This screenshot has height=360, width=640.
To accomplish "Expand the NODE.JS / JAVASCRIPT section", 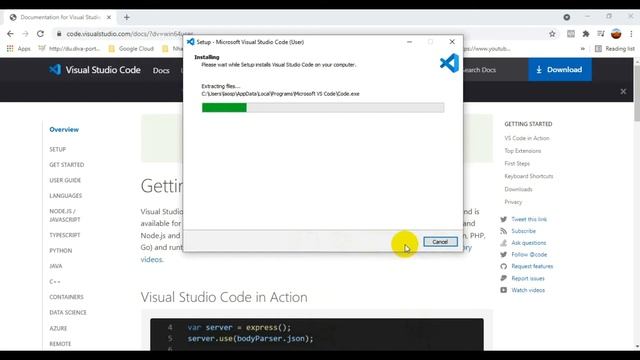I will pos(64,216).
